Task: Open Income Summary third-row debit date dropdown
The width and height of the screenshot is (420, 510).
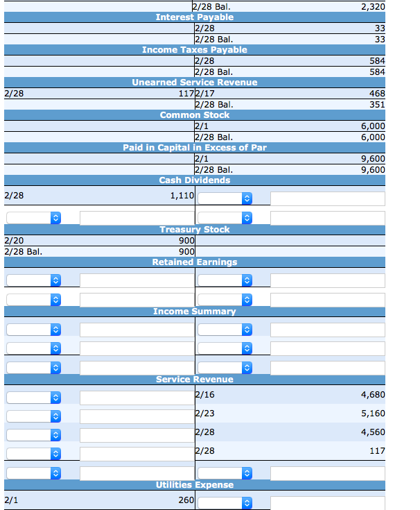Action: pyautogui.click(x=33, y=368)
